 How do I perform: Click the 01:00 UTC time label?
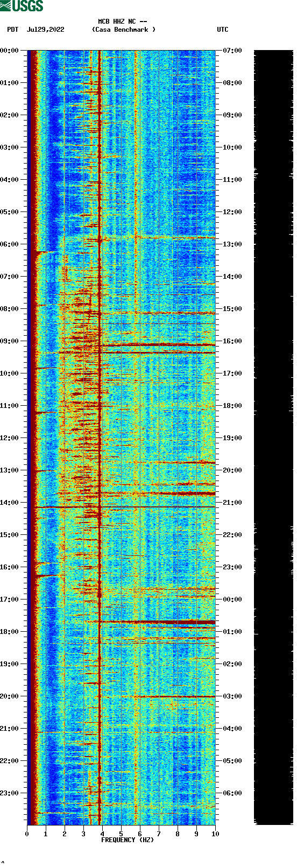coord(232,632)
